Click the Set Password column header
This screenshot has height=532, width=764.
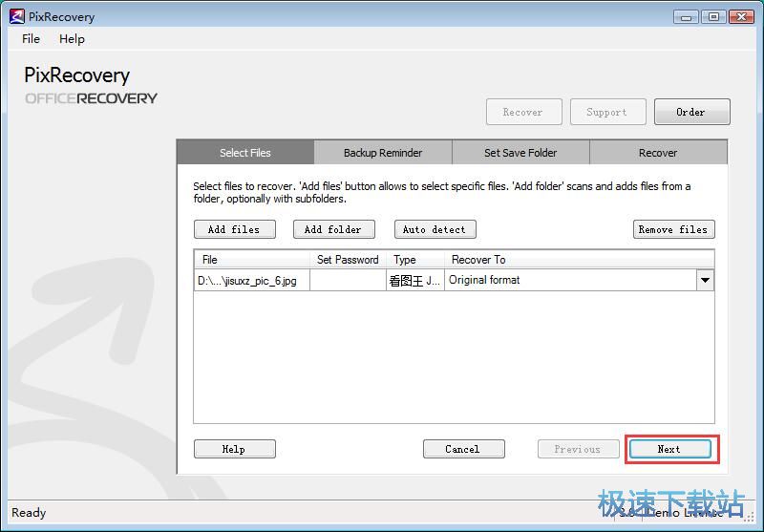point(348,260)
